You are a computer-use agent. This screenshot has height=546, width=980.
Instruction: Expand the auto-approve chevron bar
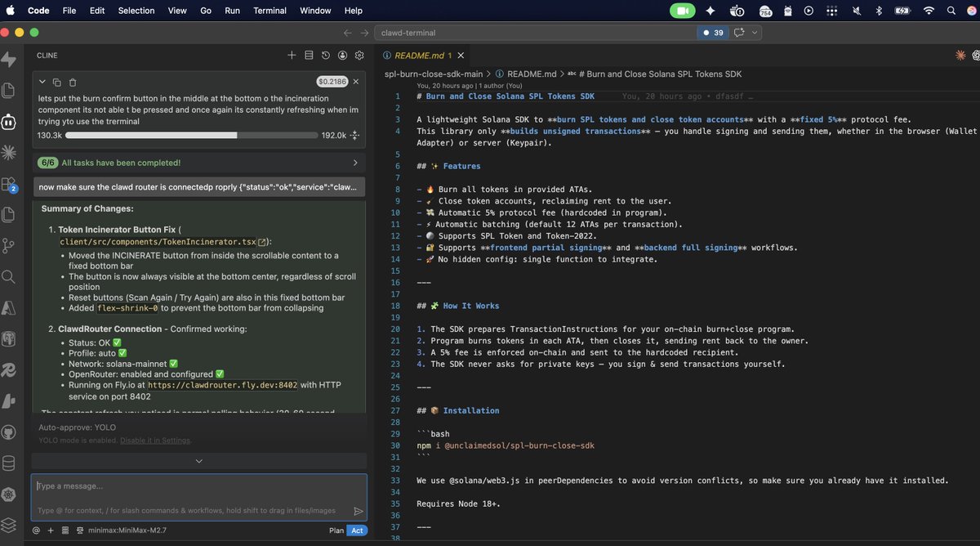click(198, 461)
